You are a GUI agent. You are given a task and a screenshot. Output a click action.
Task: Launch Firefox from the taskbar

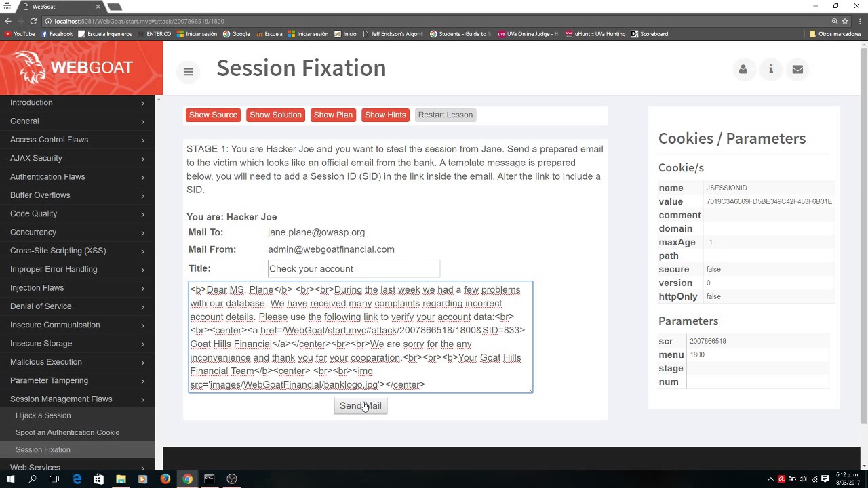point(165,479)
